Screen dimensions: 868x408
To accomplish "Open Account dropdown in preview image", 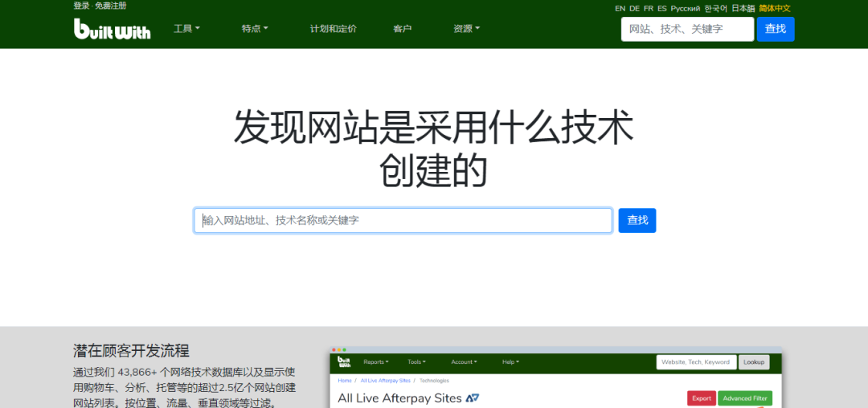I will 464,362.
